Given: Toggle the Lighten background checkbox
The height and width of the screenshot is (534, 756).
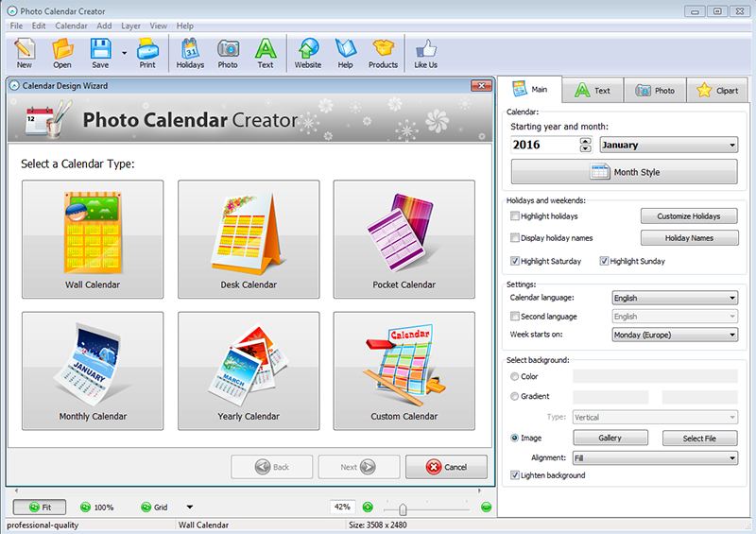Looking at the screenshot, I should 515,475.
